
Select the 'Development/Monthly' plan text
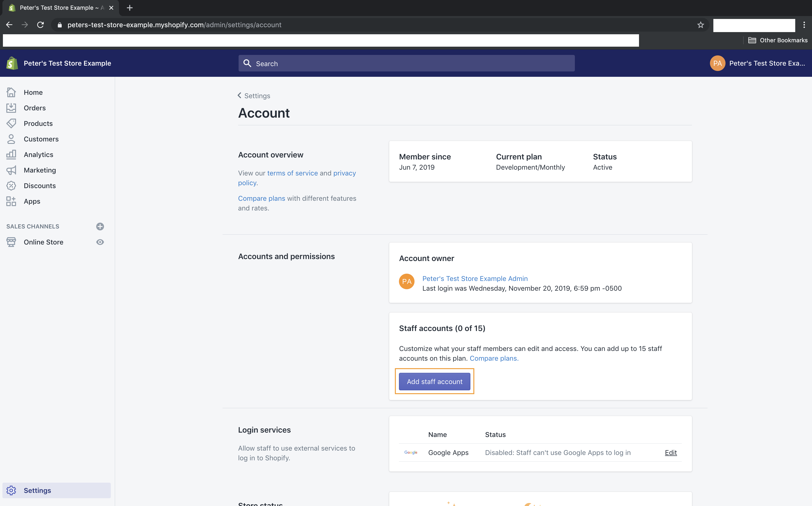pyautogui.click(x=530, y=167)
